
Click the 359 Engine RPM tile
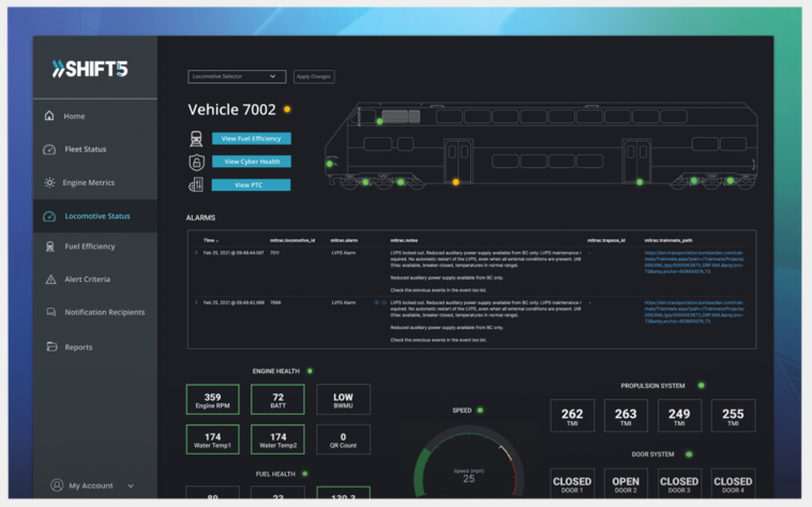click(x=212, y=399)
